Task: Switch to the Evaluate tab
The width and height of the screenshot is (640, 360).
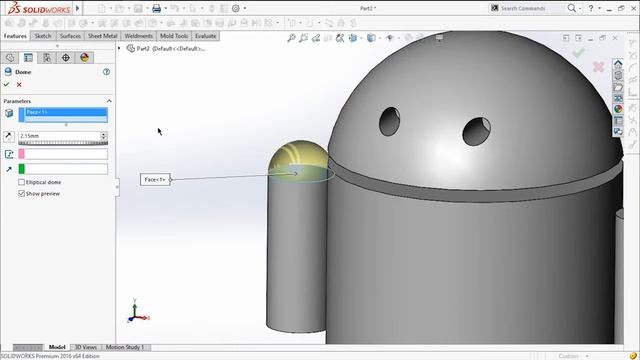Action: (205, 36)
